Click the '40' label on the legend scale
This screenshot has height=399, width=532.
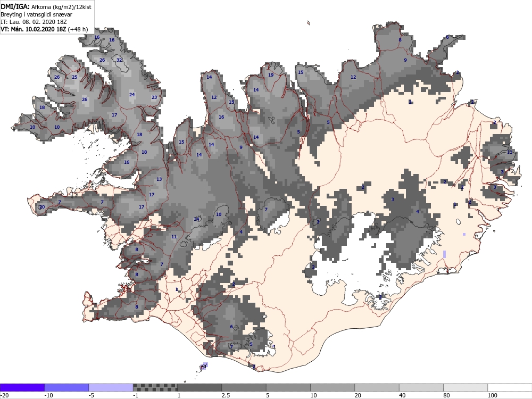click(402, 395)
